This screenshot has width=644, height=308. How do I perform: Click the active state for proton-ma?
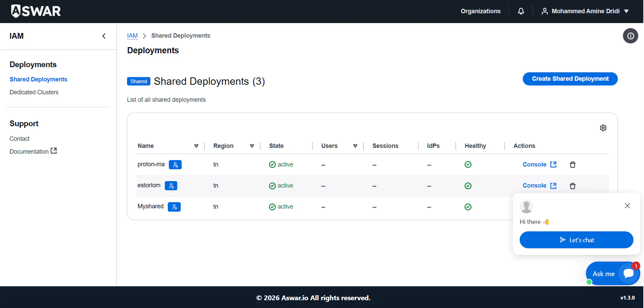pos(281,165)
